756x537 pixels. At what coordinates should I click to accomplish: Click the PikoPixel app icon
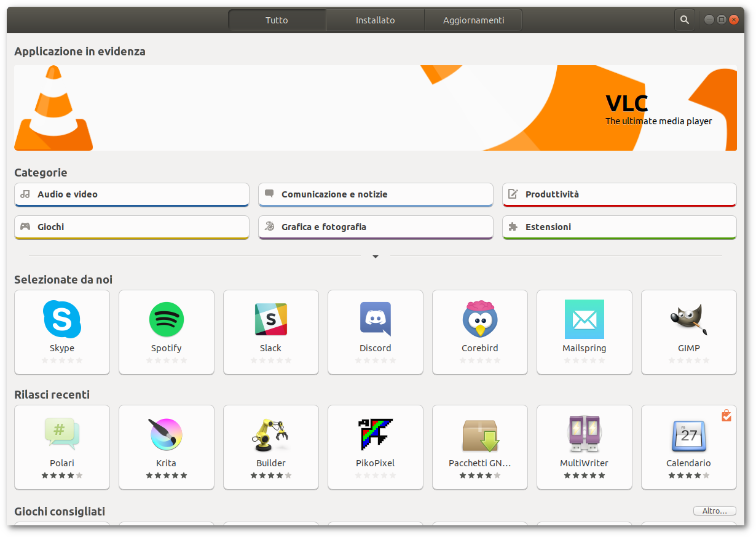pyautogui.click(x=376, y=434)
